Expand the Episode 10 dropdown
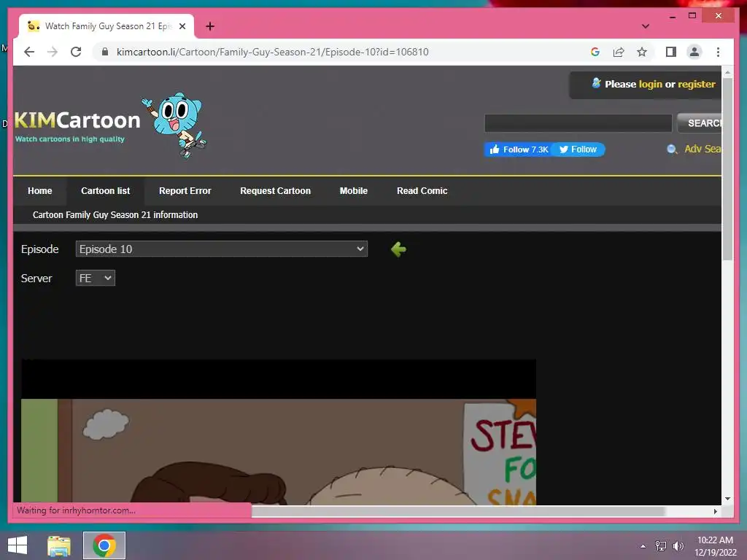The height and width of the screenshot is (560, 747). (222, 249)
